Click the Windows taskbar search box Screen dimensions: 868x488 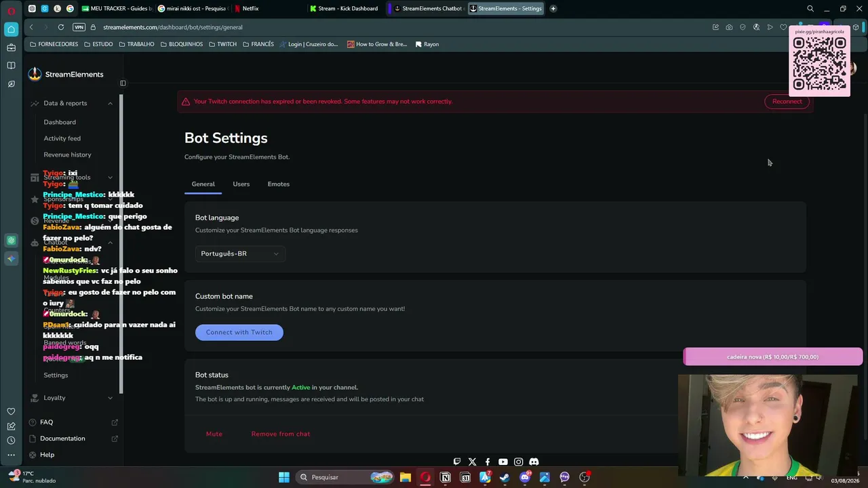(x=346, y=477)
